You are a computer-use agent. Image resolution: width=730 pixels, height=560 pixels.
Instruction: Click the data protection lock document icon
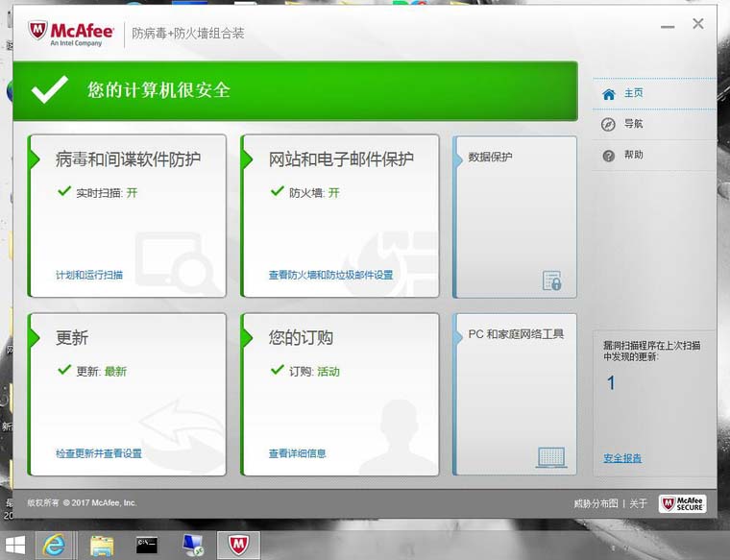tap(552, 280)
